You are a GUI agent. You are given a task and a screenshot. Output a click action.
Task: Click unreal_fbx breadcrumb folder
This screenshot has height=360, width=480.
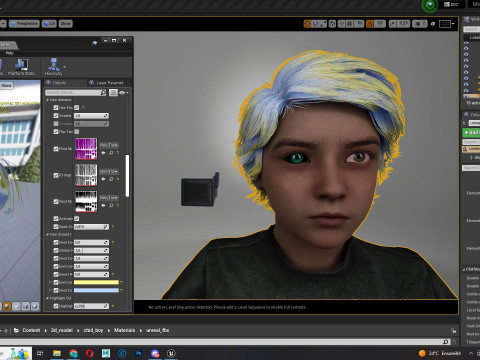[158, 330]
